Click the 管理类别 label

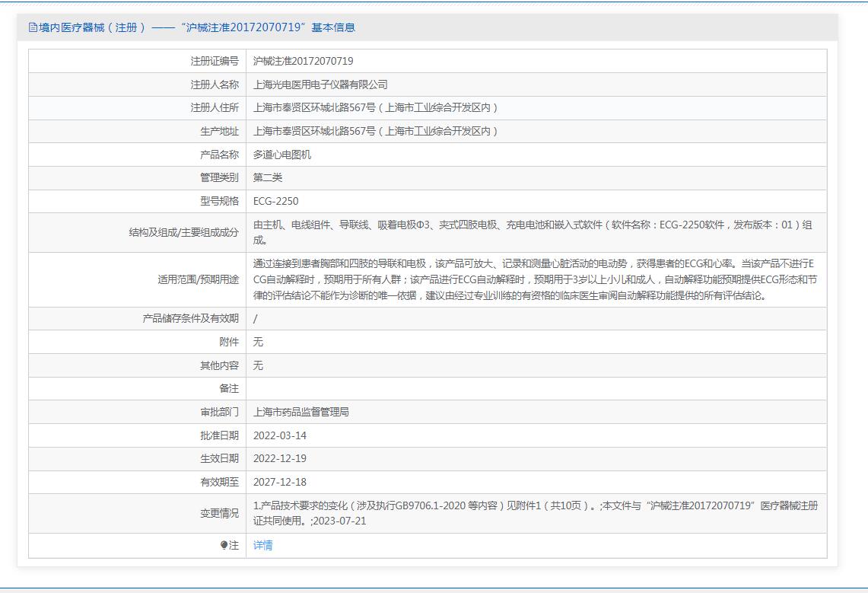click(x=219, y=177)
